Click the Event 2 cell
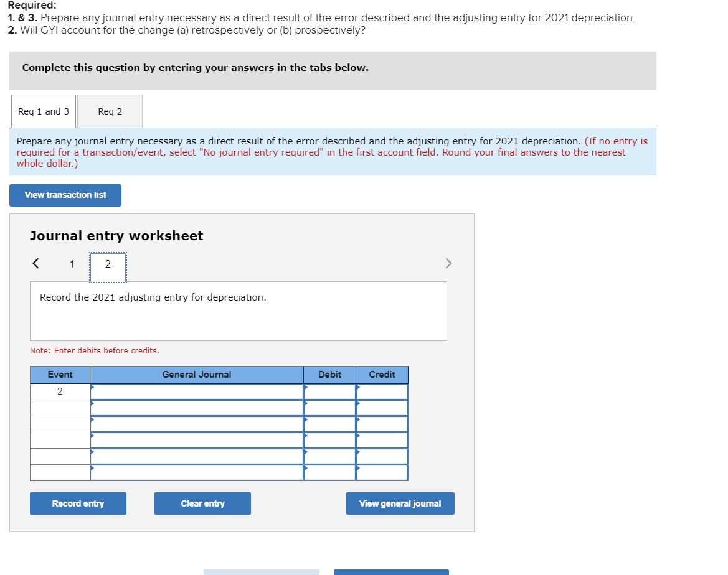The image size is (728, 575). [x=59, y=392]
